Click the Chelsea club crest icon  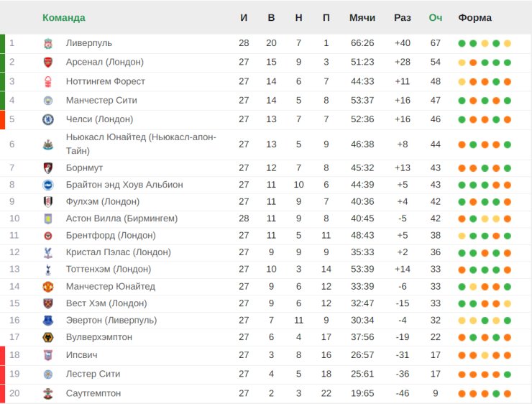[48, 119]
